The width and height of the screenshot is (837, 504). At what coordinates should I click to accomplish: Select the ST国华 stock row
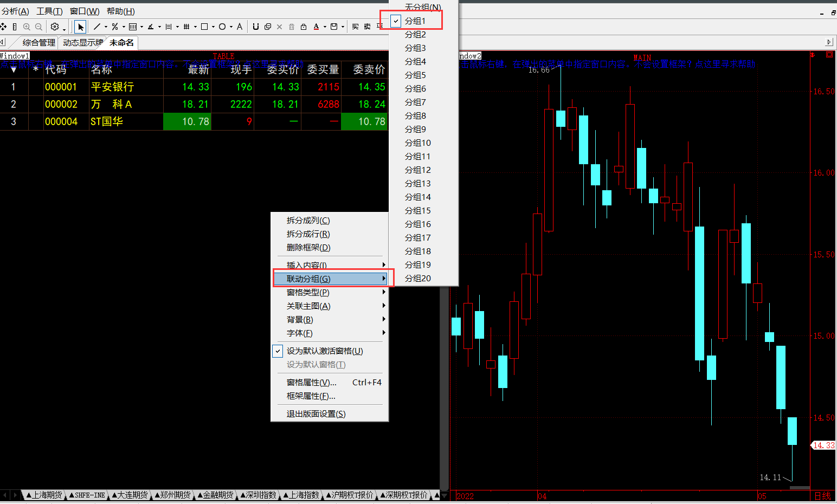point(194,121)
